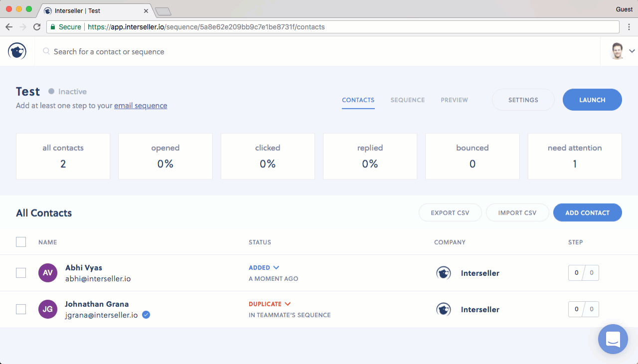Viewport: 638px width, 364px height.
Task: Open sequence Settings
Action: pyautogui.click(x=523, y=100)
